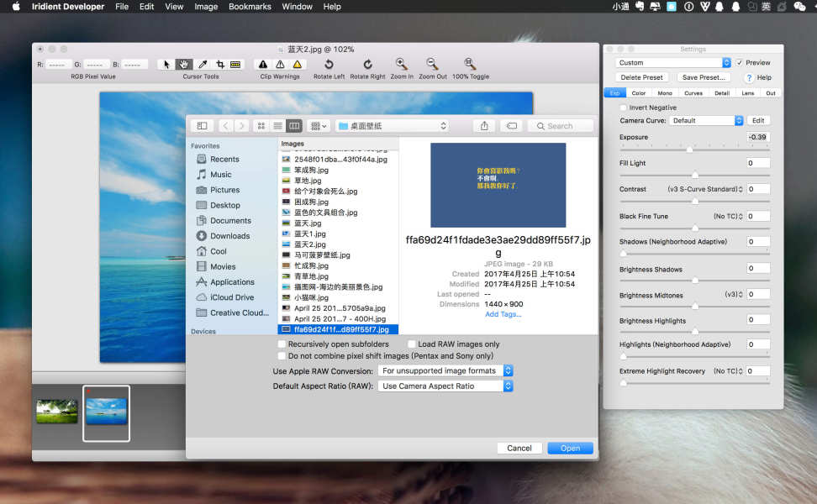Click the Rotate Left icon
817x504 pixels.
329,64
